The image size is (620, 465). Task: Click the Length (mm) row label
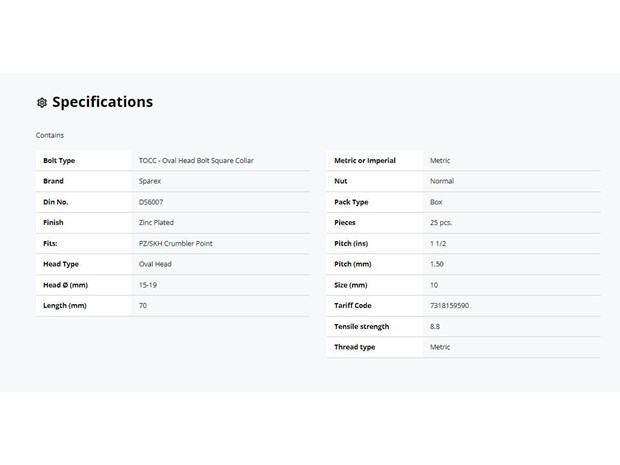click(65, 305)
